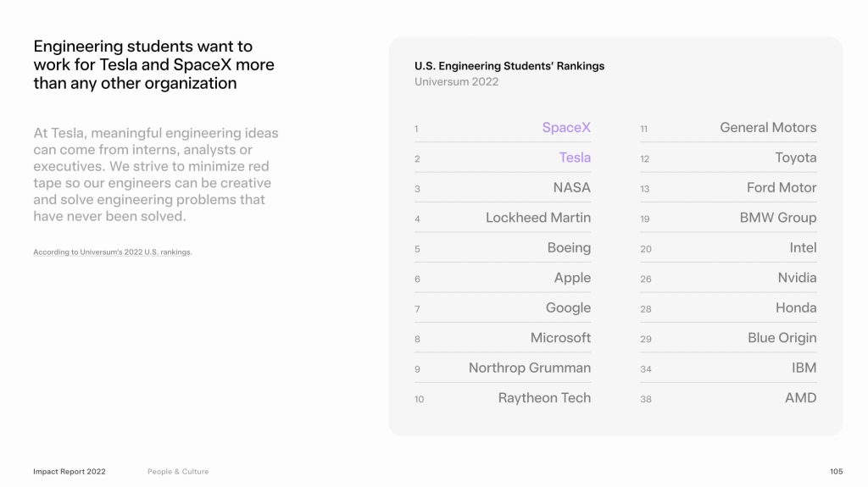Viewport: 868px width, 487px height.
Task: Click the NASA row in rankings
Action: pos(503,188)
